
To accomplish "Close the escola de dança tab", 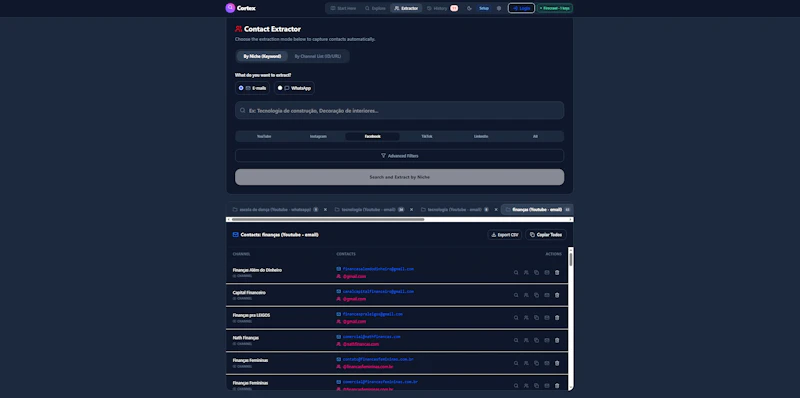I will tap(325, 209).
